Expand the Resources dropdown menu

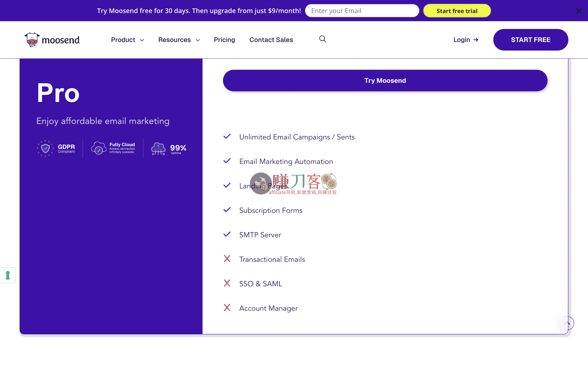[x=179, y=40]
